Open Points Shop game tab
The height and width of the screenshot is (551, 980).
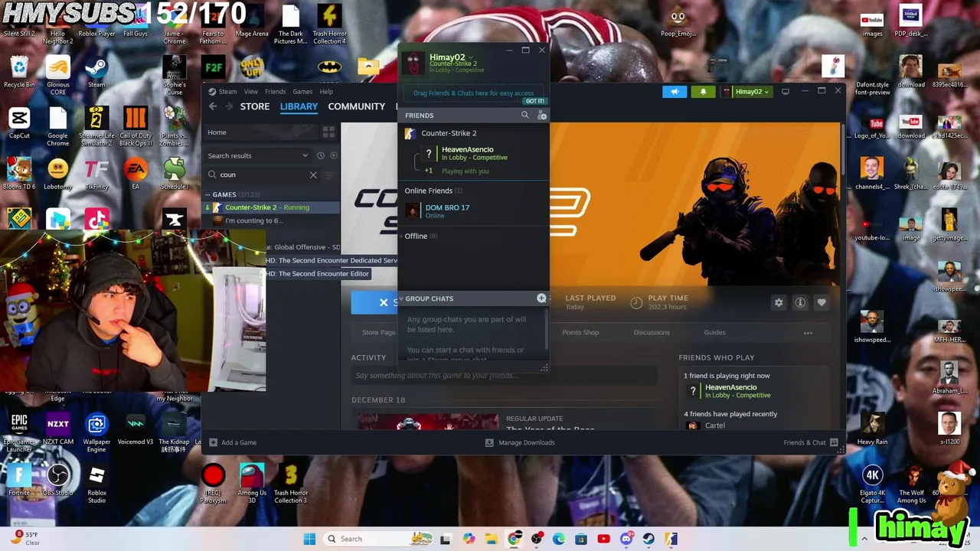(580, 333)
